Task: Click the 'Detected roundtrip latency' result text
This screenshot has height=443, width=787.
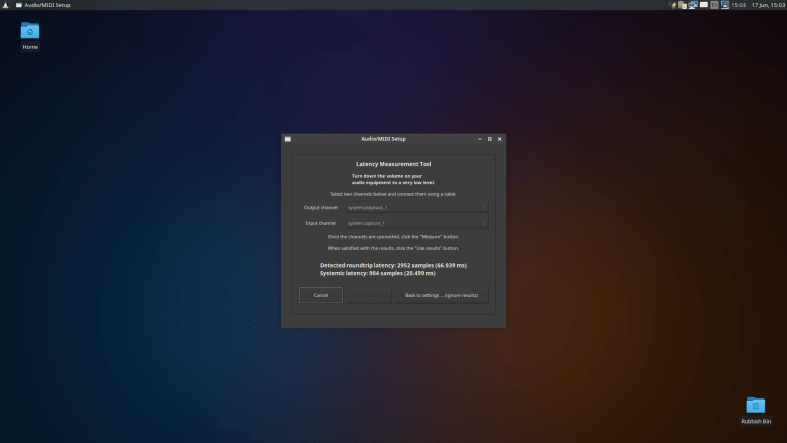Action: click(393, 265)
